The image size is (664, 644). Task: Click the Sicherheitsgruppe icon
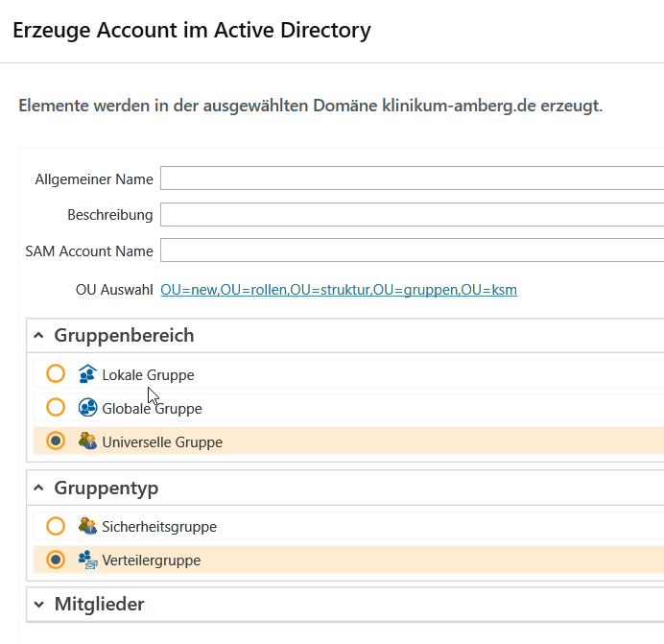click(87, 526)
